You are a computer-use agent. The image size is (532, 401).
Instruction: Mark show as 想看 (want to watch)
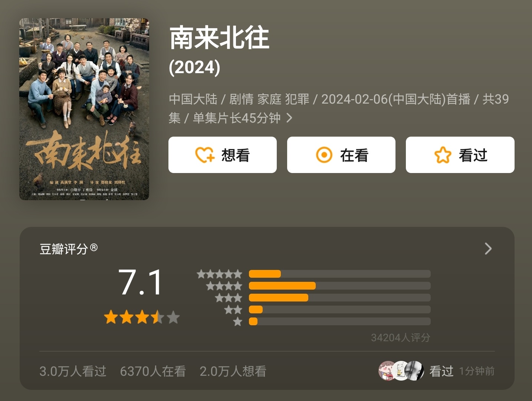tap(223, 155)
